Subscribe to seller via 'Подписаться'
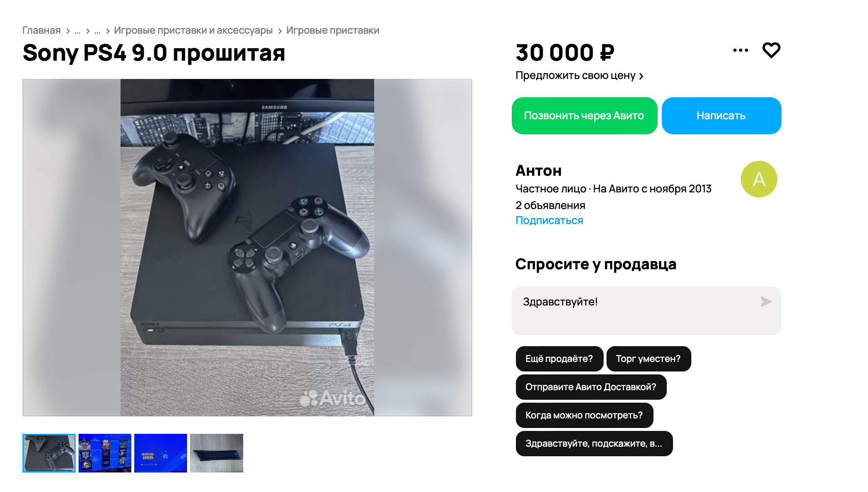The width and height of the screenshot is (868, 492). 549,220
